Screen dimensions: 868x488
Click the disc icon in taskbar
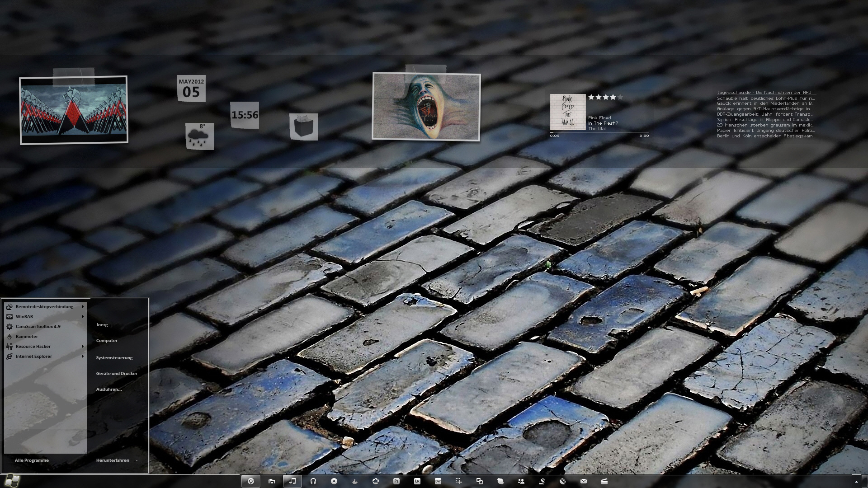(x=334, y=481)
